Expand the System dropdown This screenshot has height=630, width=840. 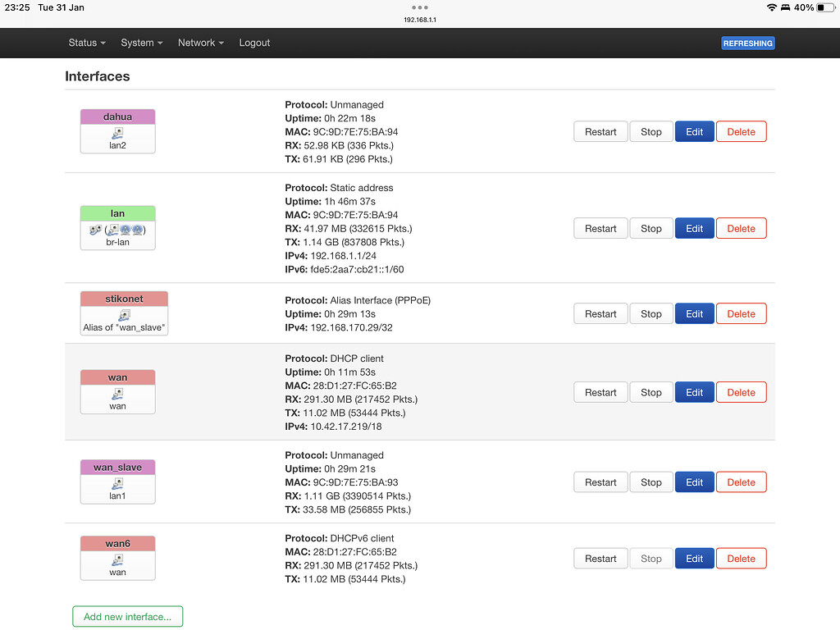coord(141,43)
